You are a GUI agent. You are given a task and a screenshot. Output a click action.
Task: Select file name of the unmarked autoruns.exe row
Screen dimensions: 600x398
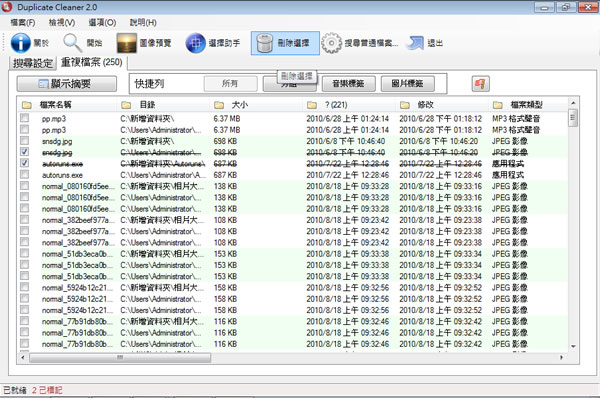(62, 175)
